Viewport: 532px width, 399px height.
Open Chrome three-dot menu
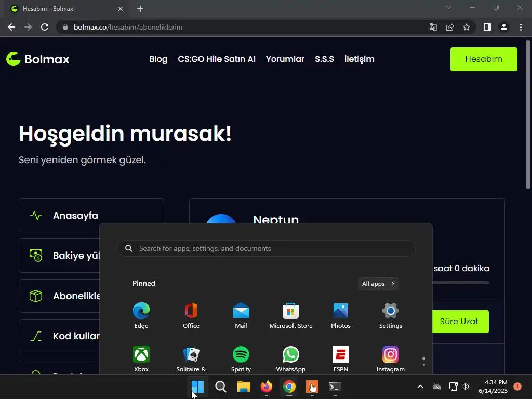click(521, 27)
